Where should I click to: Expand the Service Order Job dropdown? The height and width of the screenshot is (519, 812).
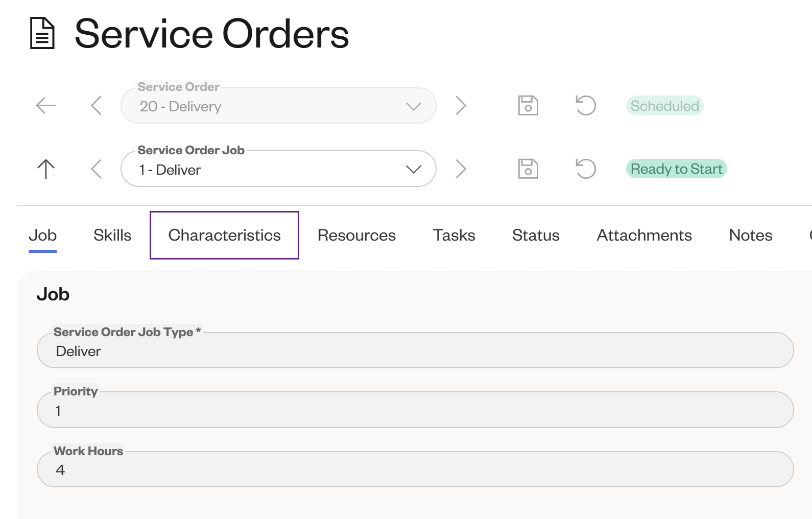(278, 169)
